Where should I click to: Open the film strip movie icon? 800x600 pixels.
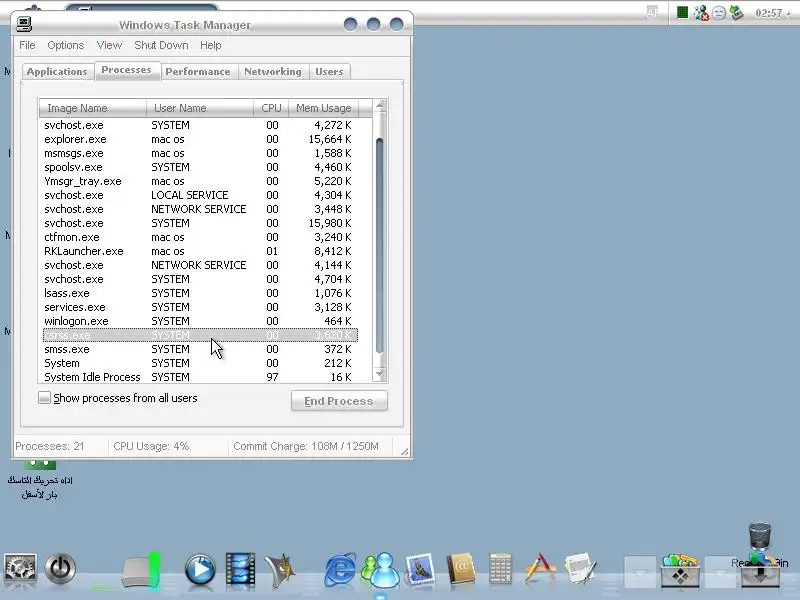[x=240, y=569]
